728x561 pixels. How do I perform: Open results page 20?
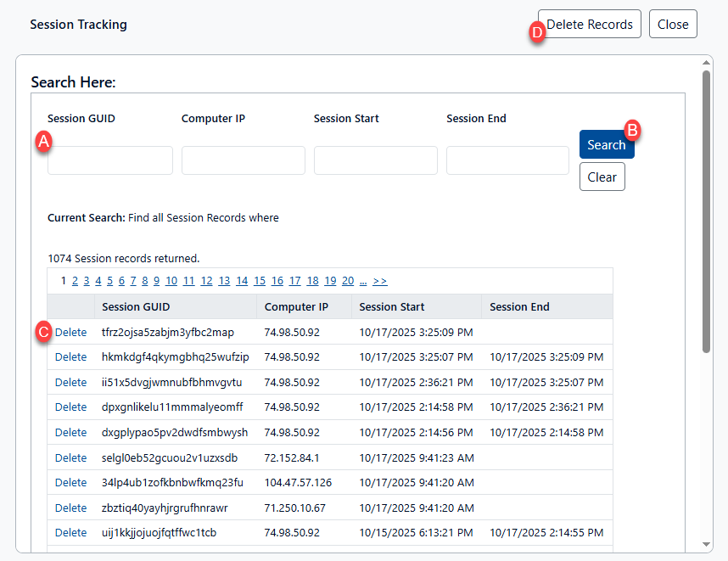point(348,281)
